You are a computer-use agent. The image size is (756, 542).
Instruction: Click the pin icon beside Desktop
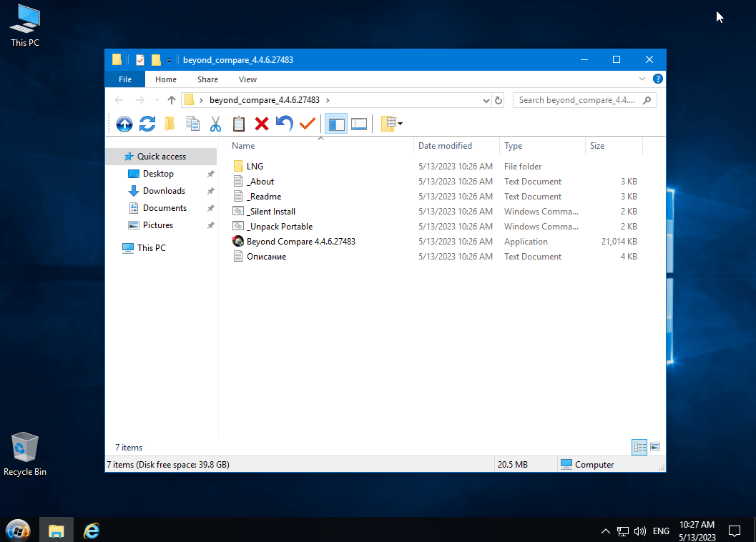(211, 174)
